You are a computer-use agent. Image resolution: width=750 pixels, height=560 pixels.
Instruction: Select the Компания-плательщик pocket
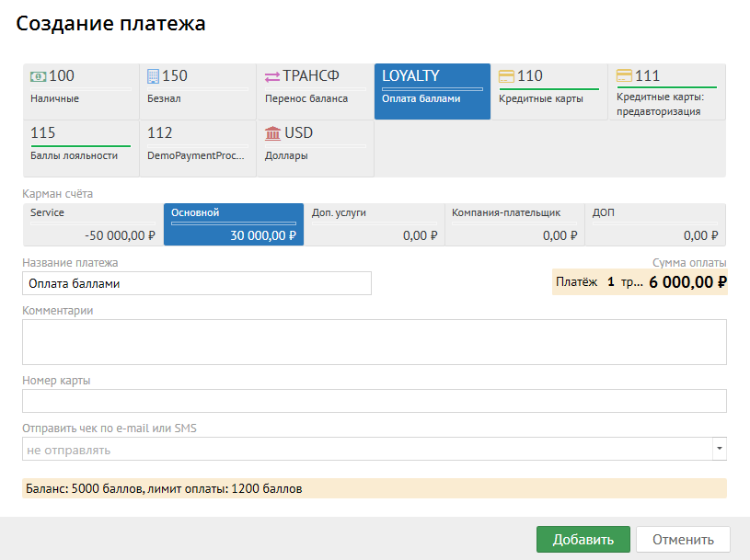click(513, 224)
